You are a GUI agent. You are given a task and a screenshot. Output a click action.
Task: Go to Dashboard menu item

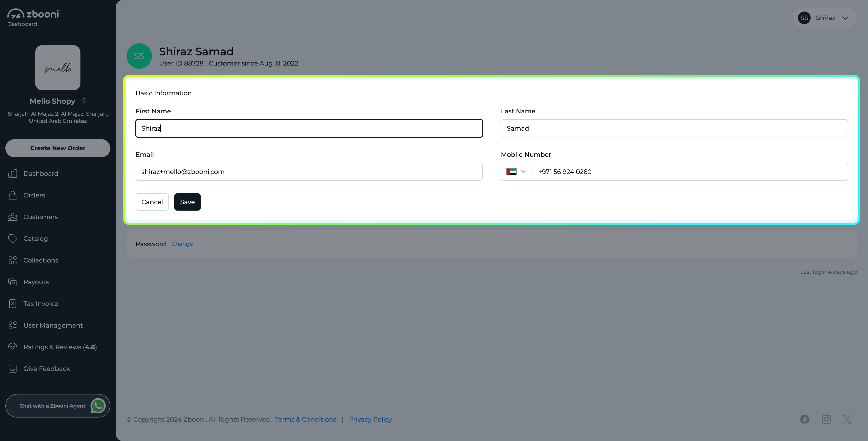coord(41,174)
